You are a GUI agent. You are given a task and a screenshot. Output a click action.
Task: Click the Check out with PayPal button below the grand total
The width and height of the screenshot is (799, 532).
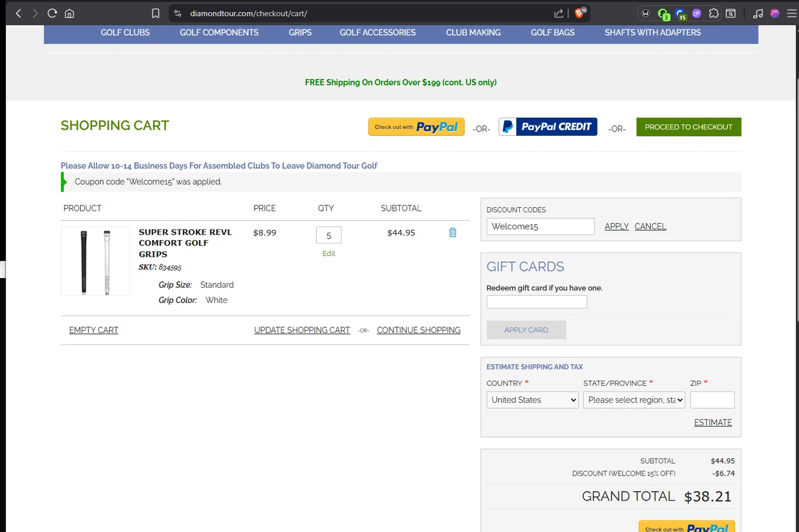687,526
